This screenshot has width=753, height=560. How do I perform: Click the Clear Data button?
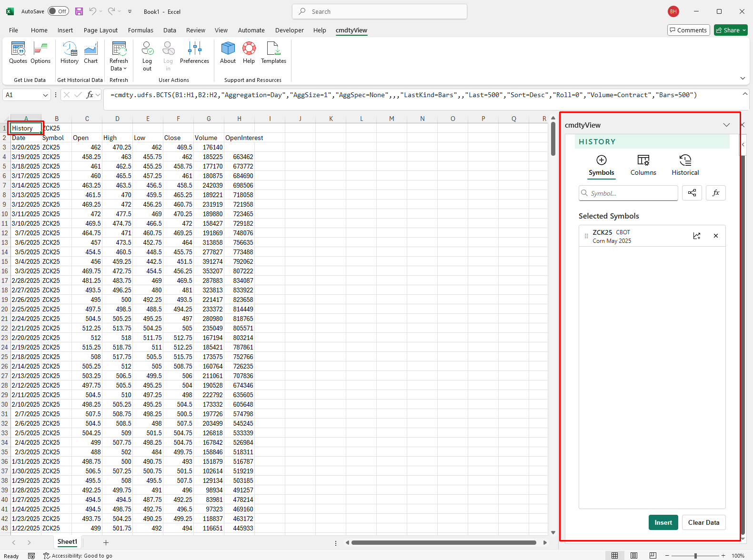(x=703, y=522)
